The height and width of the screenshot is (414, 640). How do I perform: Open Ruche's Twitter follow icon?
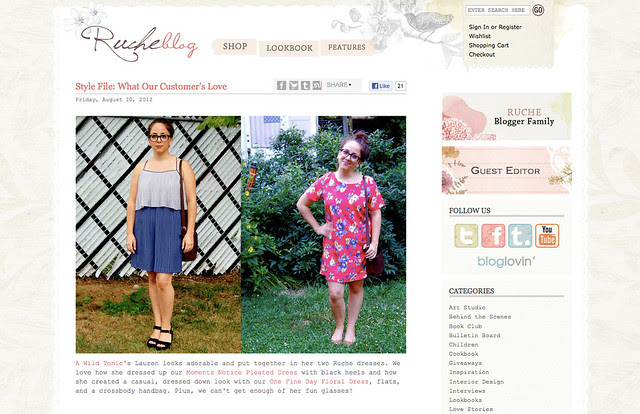coord(466,236)
